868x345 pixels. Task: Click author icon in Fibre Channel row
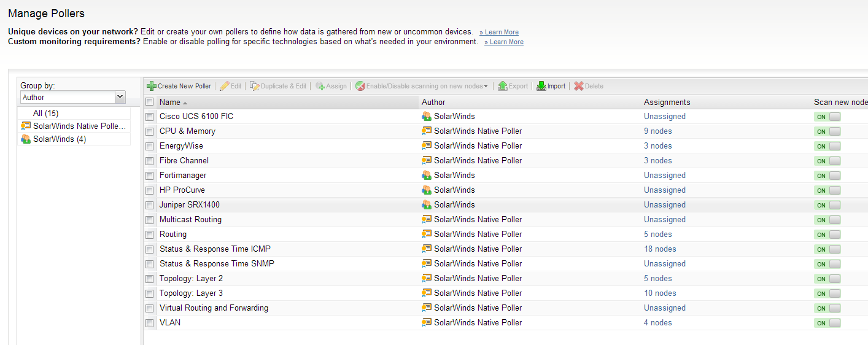(x=427, y=160)
